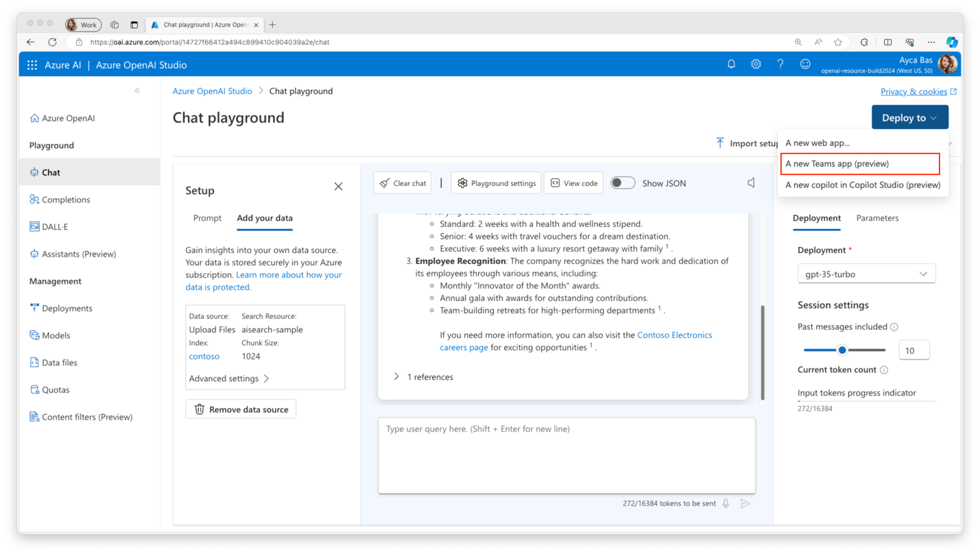Image resolution: width=980 pixels, height=555 pixels.
Task: Open settings gear in Azure header
Action: tap(756, 64)
